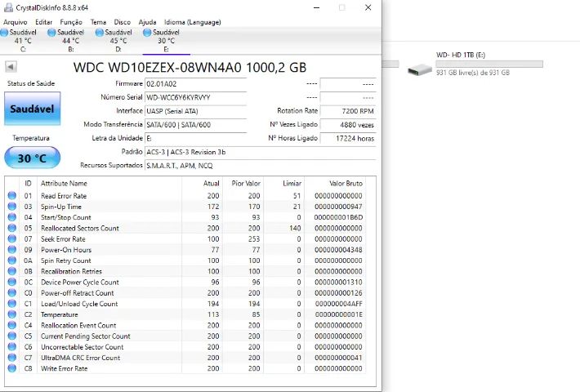Image resolution: width=580 pixels, height=392 pixels.
Task: Select drive D: health tab at 45 °C
Action: [x=118, y=41]
